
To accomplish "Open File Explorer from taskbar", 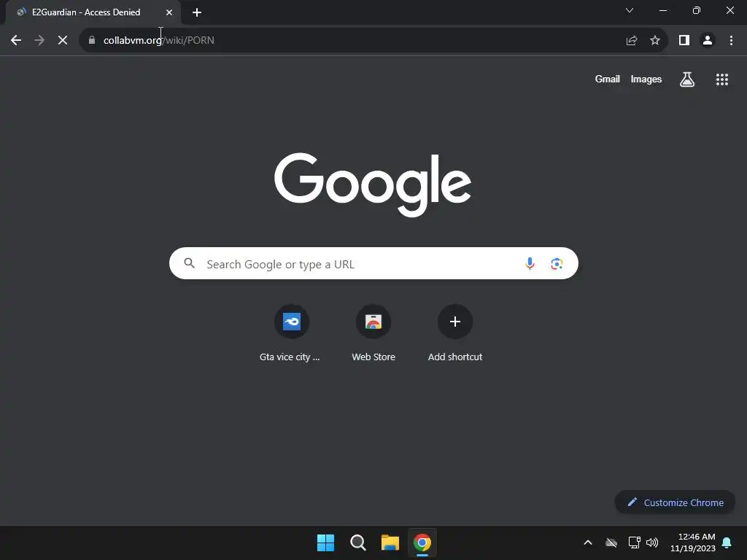I will pyautogui.click(x=390, y=542).
